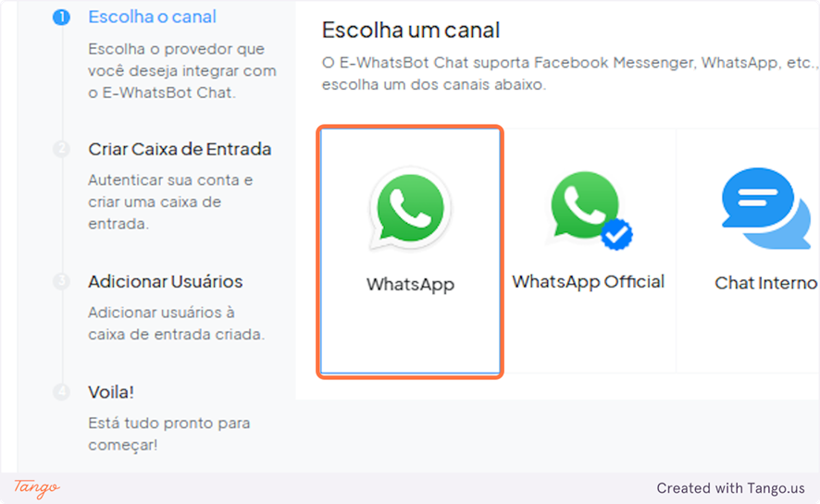Click the step 3 numbered circle

[x=61, y=281]
